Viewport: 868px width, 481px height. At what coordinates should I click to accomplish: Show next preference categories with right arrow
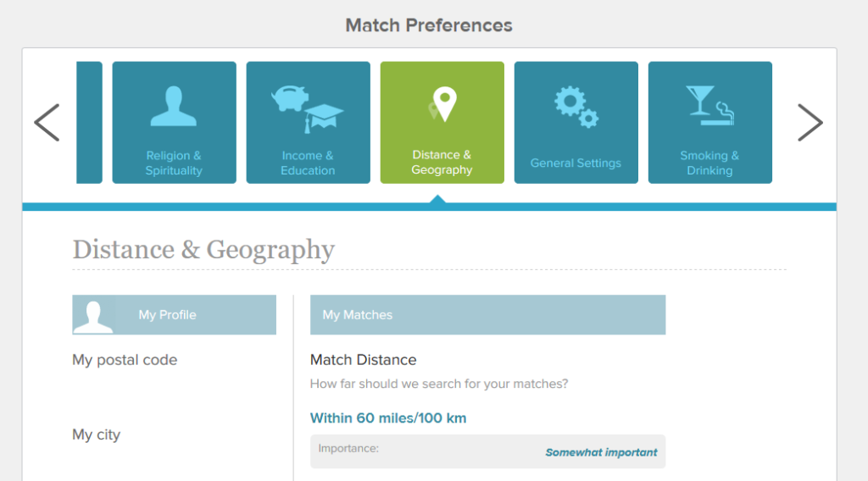(810, 122)
